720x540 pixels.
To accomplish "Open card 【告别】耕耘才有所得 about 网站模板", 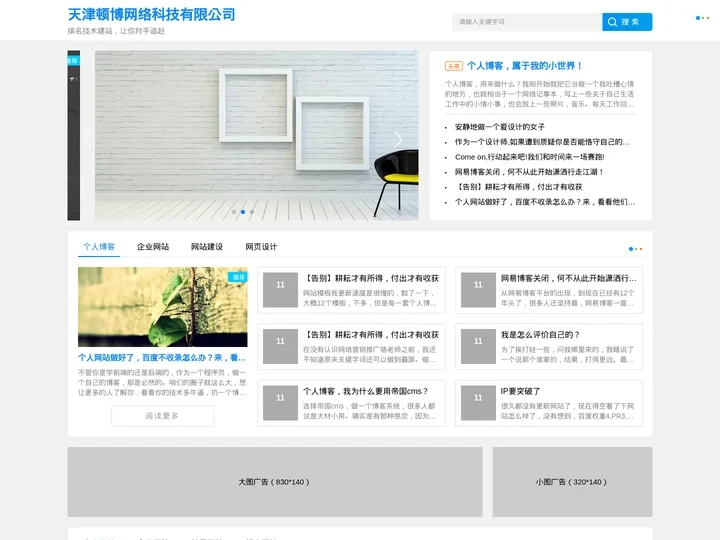I will pos(351,290).
